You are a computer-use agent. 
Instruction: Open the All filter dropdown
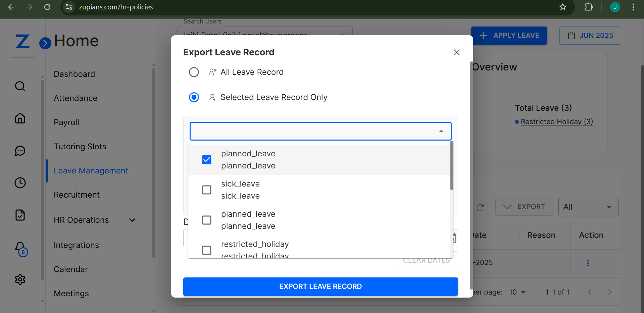[x=588, y=207]
